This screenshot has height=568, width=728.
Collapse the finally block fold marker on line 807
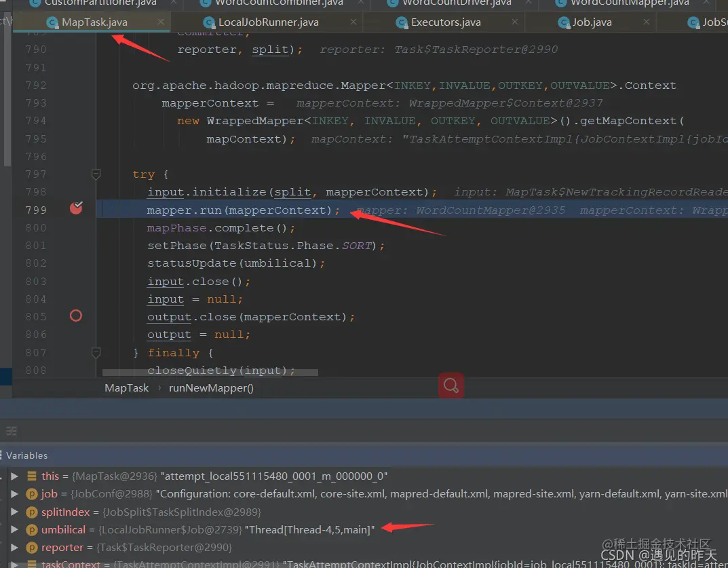pos(96,352)
